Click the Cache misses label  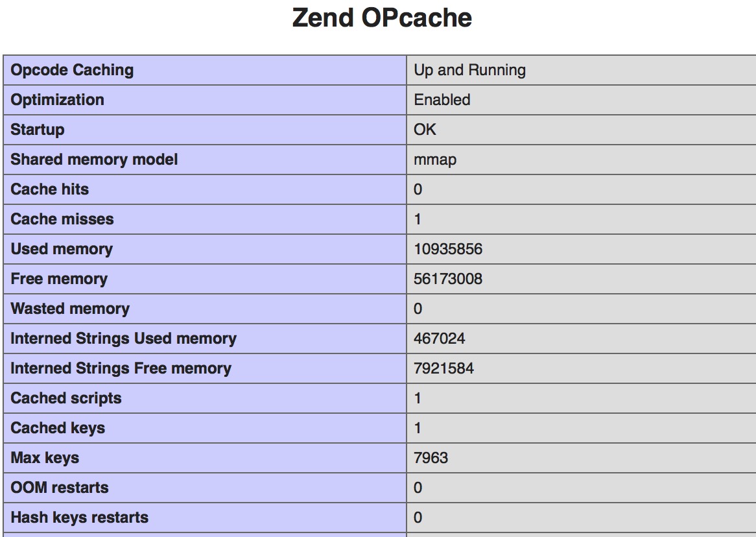pyautogui.click(x=62, y=219)
